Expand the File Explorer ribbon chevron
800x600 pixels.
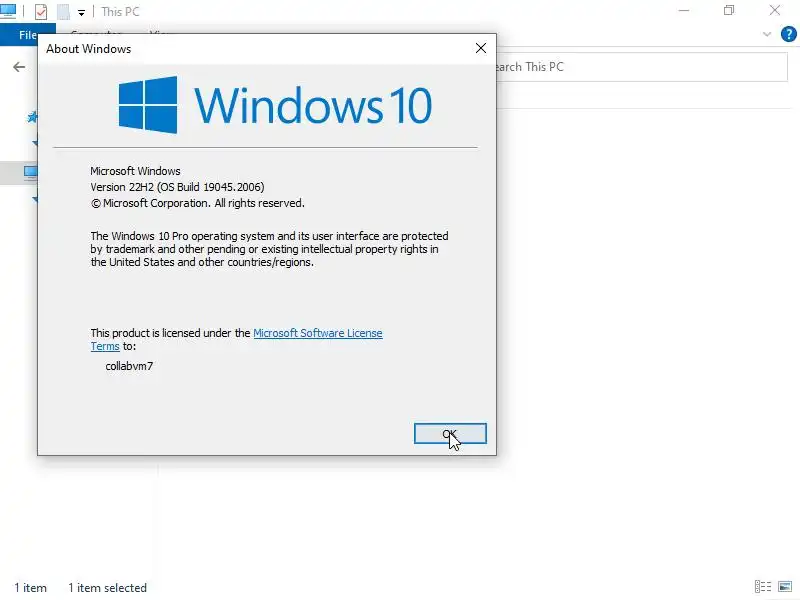click(x=766, y=34)
